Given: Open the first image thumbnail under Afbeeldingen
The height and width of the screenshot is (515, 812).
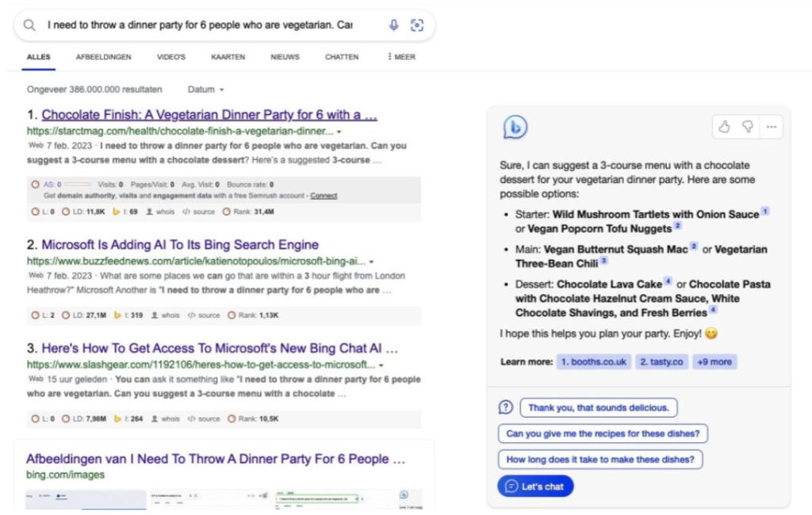Looking at the screenshot, I should point(86,499).
